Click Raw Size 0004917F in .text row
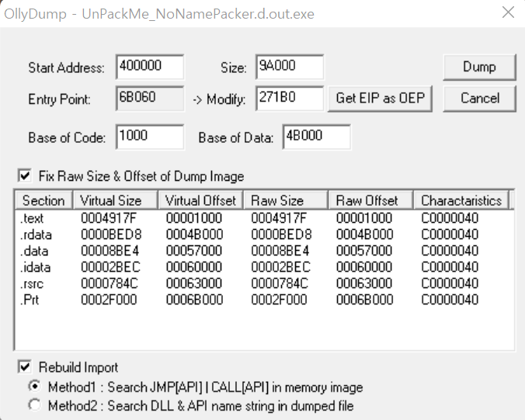 point(279,218)
